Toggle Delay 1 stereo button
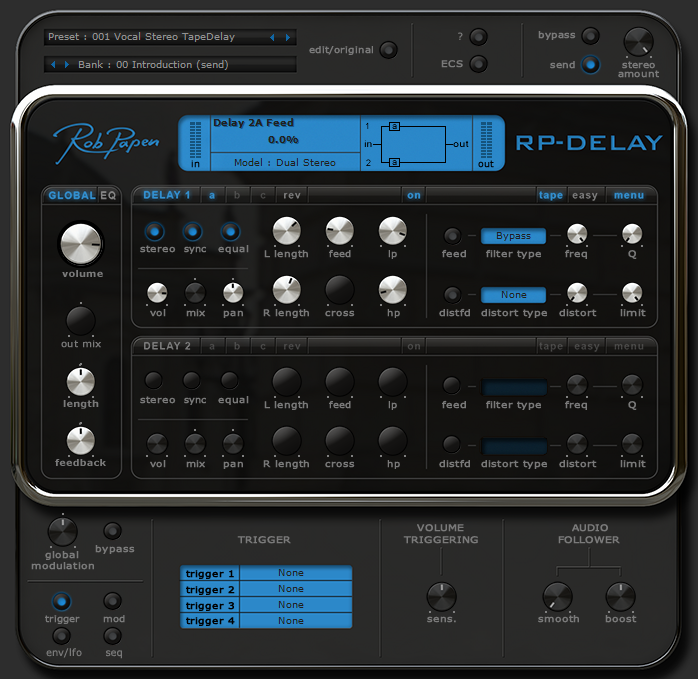 click(154, 232)
